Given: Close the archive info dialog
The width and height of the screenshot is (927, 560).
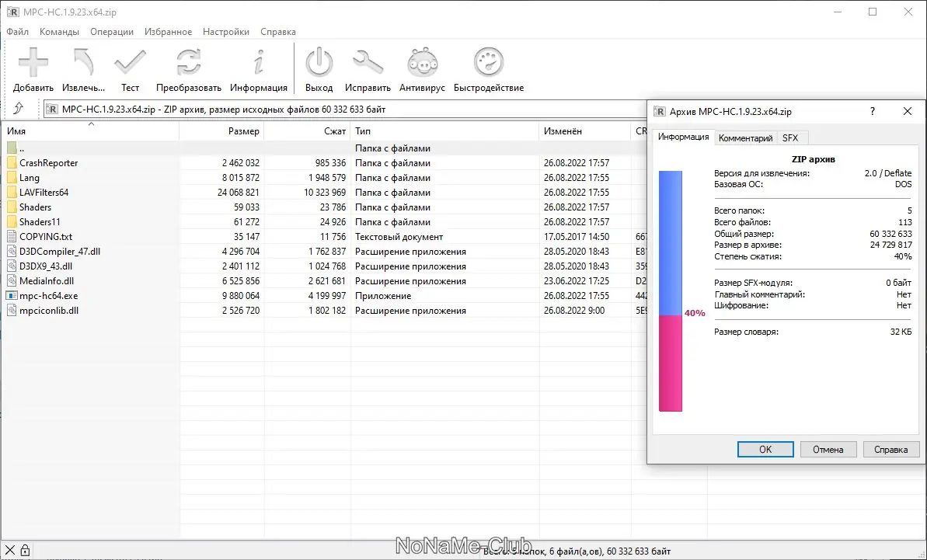Looking at the screenshot, I should [908, 111].
